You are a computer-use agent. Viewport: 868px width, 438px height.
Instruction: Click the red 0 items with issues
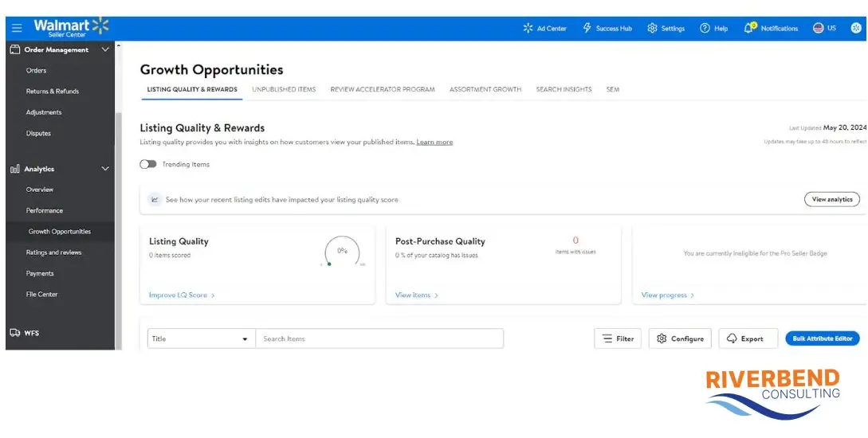(575, 241)
